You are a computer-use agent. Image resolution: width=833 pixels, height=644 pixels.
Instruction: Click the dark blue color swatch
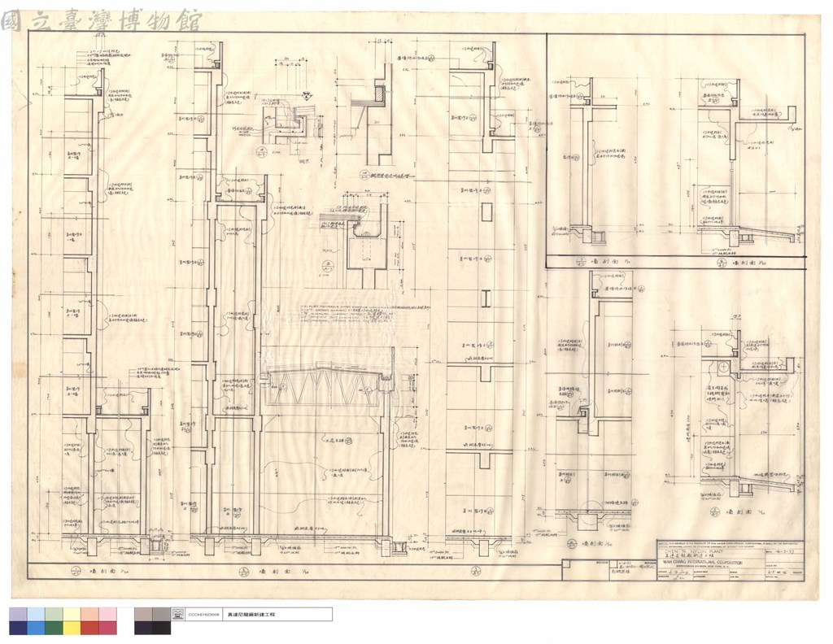18,628
